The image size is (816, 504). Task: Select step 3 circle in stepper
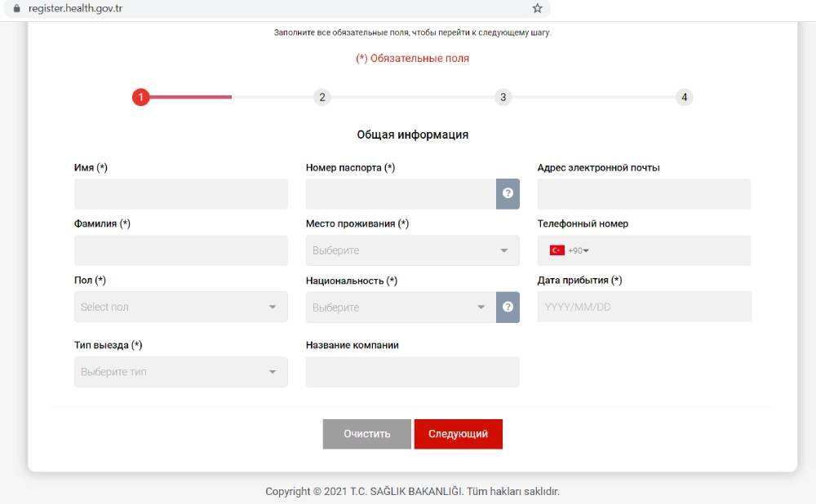pos(503,98)
